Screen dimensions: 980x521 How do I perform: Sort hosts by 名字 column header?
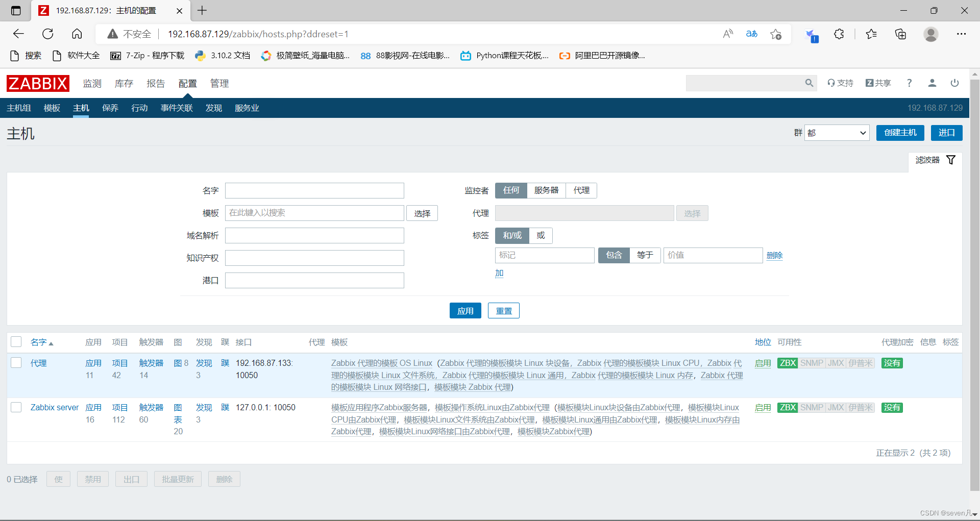(x=41, y=342)
